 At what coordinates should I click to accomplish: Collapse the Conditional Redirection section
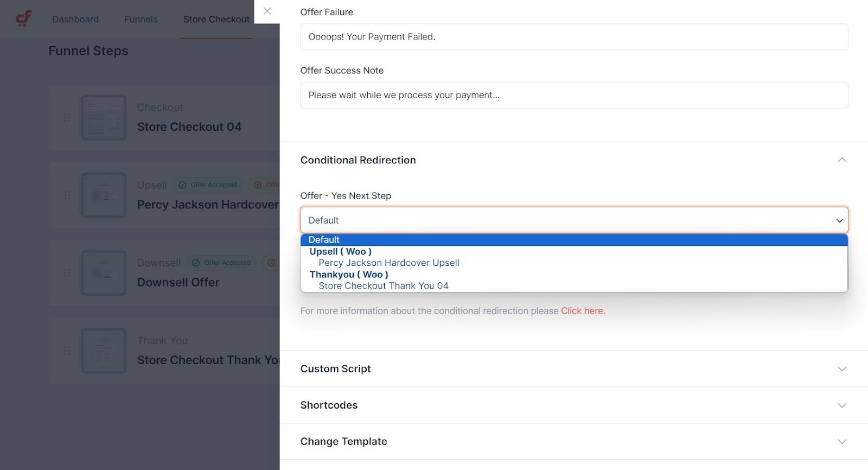click(842, 160)
